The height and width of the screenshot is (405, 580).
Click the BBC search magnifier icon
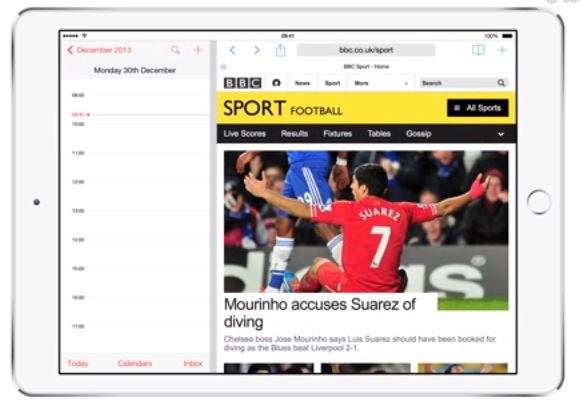coord(501,83)
